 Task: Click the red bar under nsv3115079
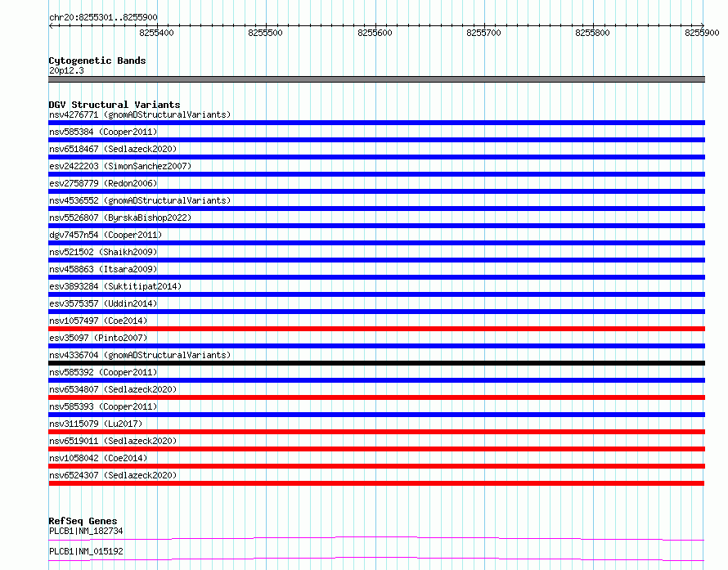coord(376,432)
